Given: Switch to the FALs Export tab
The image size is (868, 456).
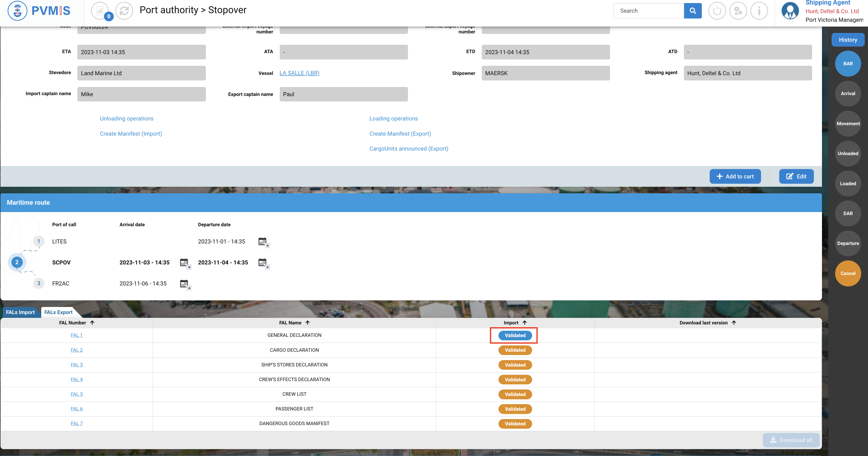Looking at the screenshot, I should click(58, 312).
